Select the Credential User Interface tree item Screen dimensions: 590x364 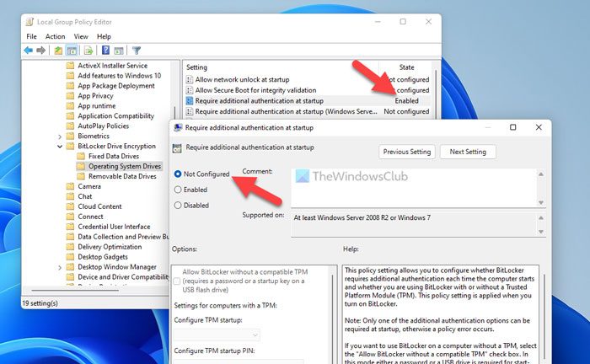[114, 227]
